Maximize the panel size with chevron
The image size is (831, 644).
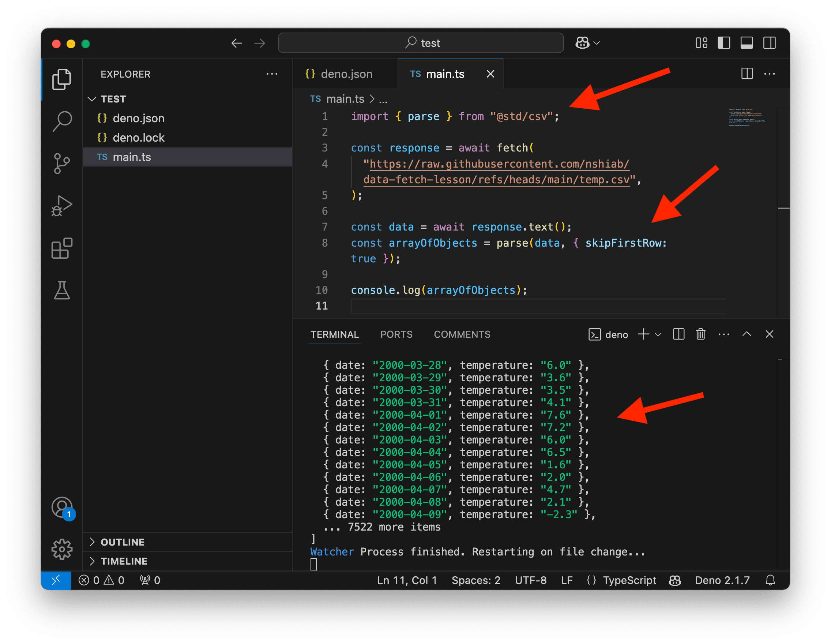click(747, 334)
